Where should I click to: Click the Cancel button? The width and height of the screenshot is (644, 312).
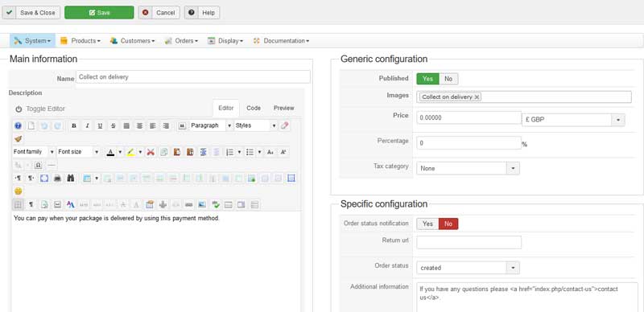coord(159,13)
